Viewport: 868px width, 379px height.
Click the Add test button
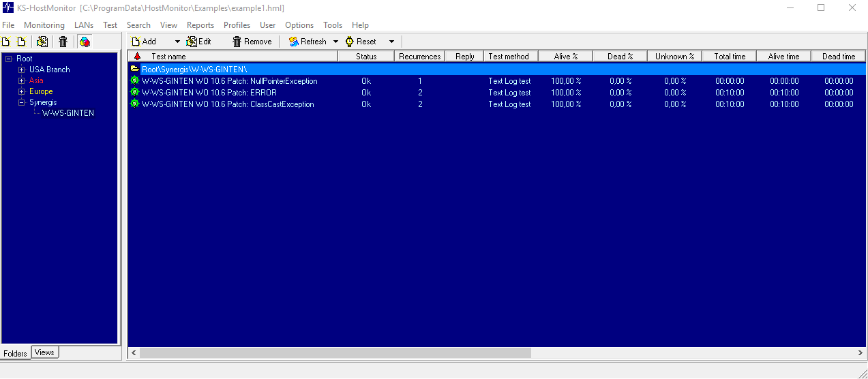pos(145,42)
